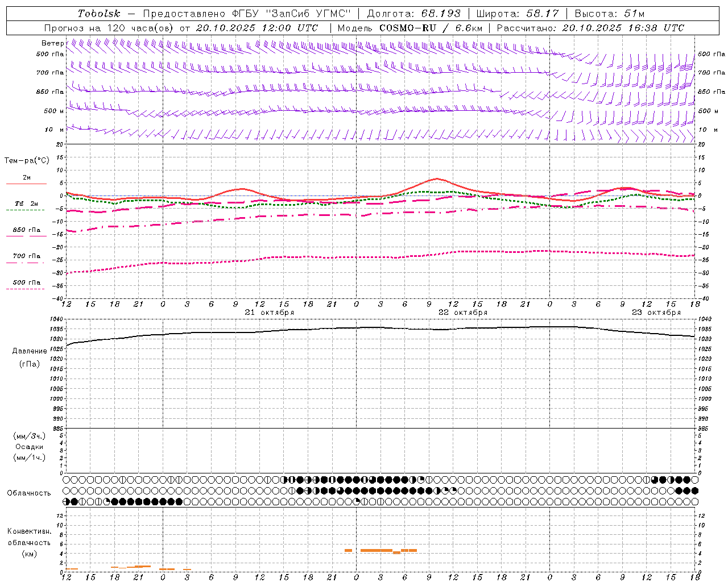Click the 2м temperature peak on 22 октября
This screenshot has width=728, height=582.
[x=437, y=178]
